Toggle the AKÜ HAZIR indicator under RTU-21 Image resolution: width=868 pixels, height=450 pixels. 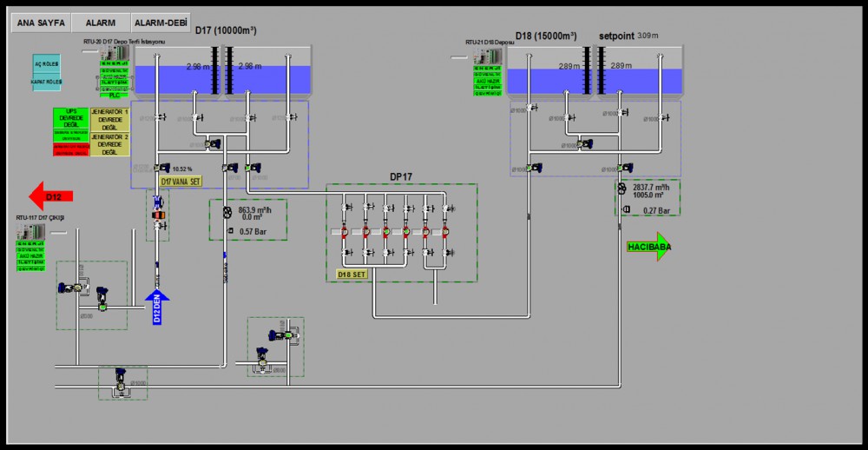(488, 81)
